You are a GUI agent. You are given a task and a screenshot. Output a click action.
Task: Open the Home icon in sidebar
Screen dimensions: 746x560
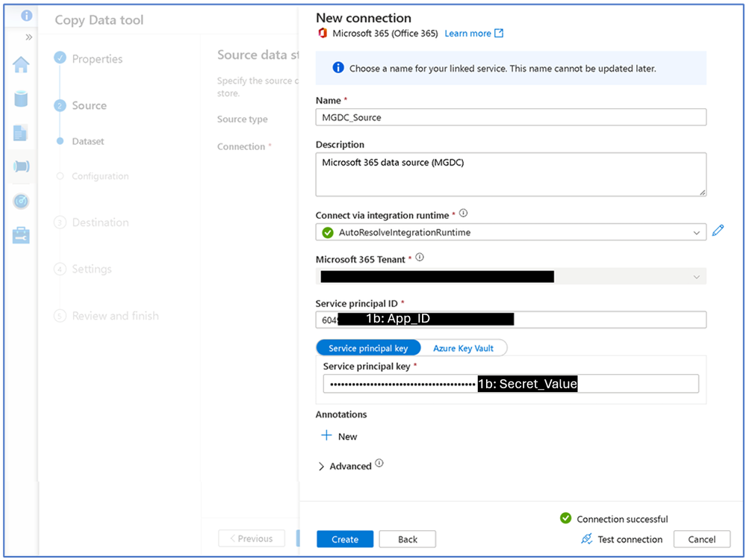pos(21,65)
